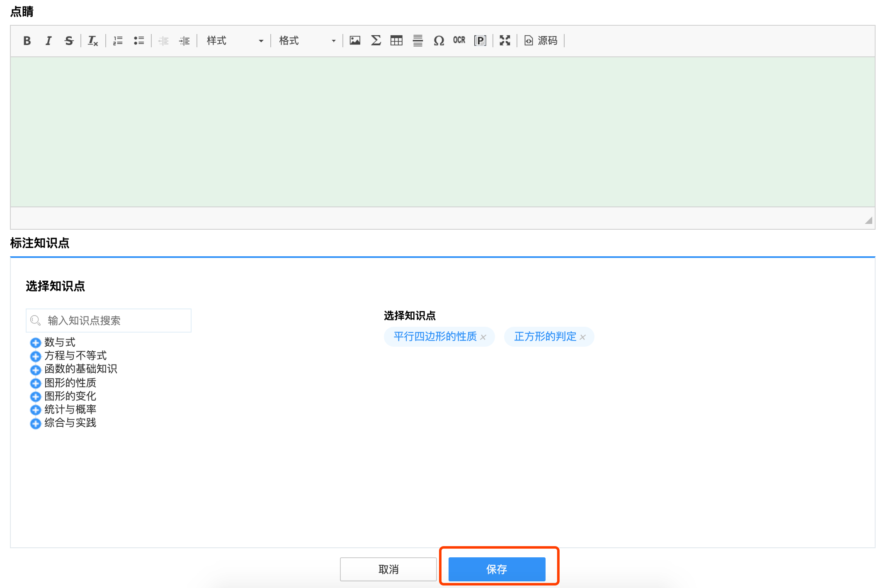
Task: Open the 格式 format dropdown
Action: click(307, 41)
